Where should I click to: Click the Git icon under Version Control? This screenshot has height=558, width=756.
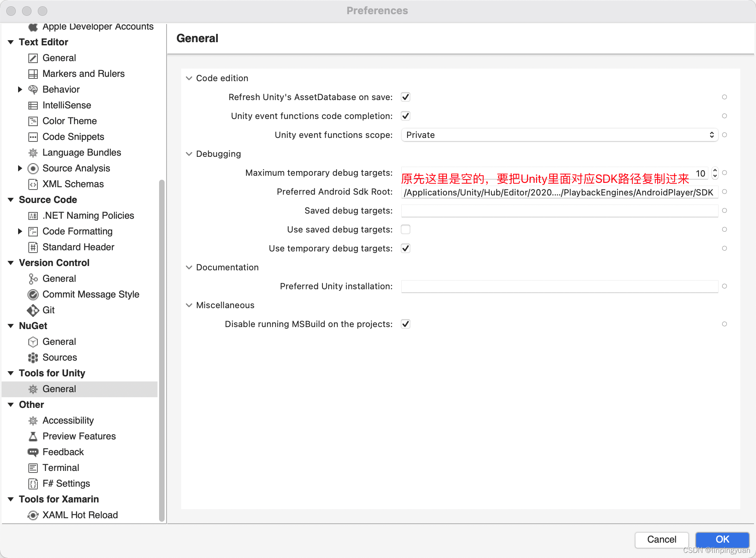[33, 310]
